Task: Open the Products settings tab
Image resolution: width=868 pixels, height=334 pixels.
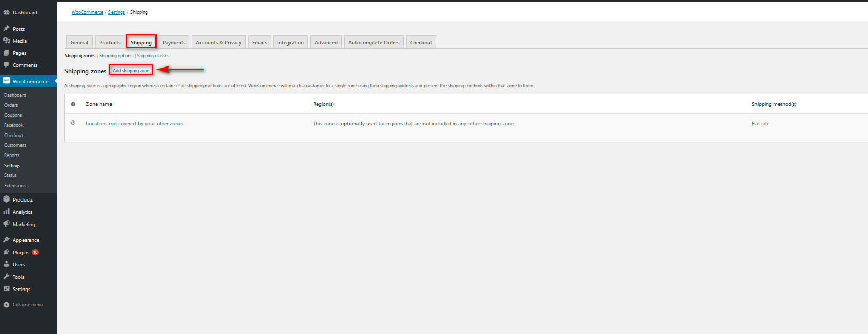Action: point(110,42)
